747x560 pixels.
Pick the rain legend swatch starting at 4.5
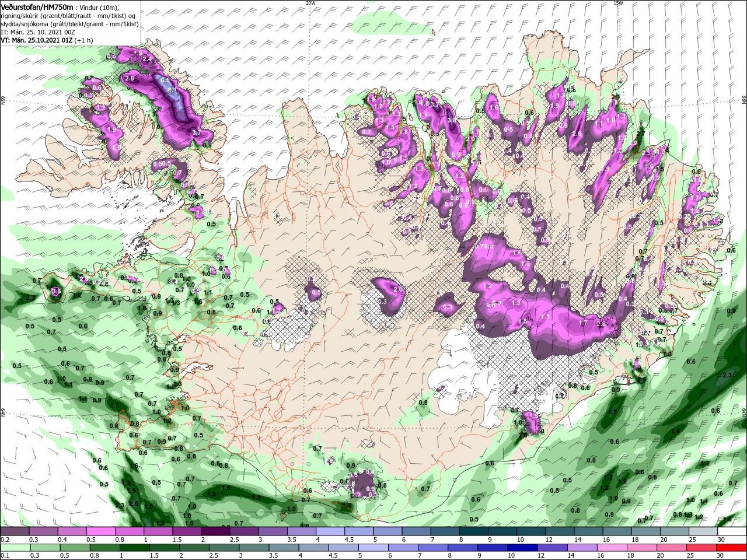coord(344,548)
